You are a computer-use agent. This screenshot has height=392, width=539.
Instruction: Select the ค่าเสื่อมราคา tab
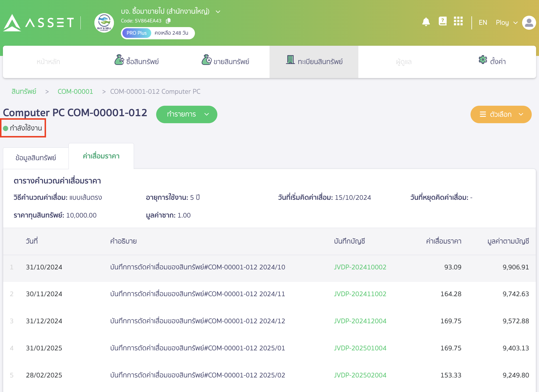click(101, 156)
